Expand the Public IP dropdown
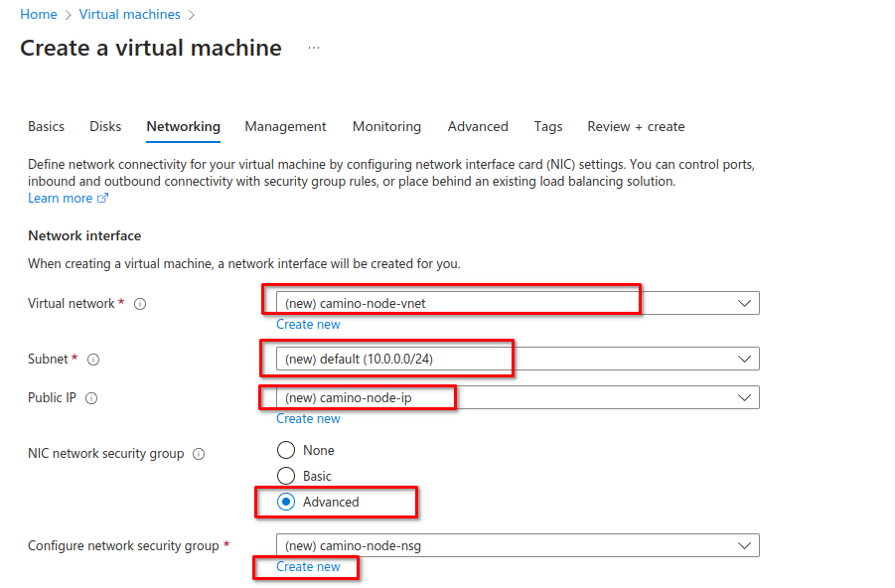895x588 pixels. click(x=517, y=397)
